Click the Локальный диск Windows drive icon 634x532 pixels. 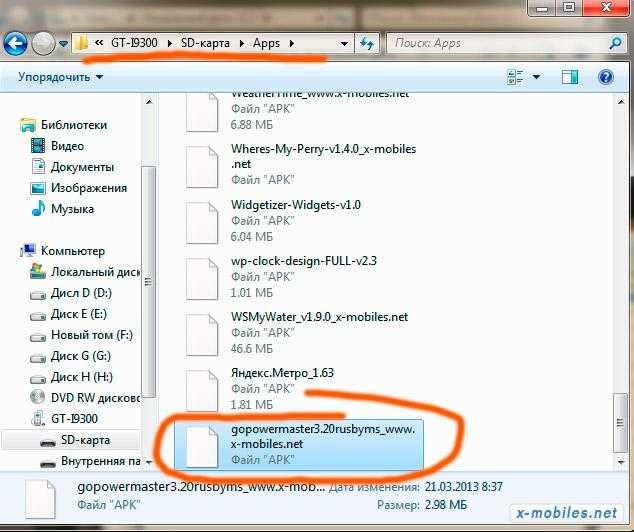coord(38,272)
